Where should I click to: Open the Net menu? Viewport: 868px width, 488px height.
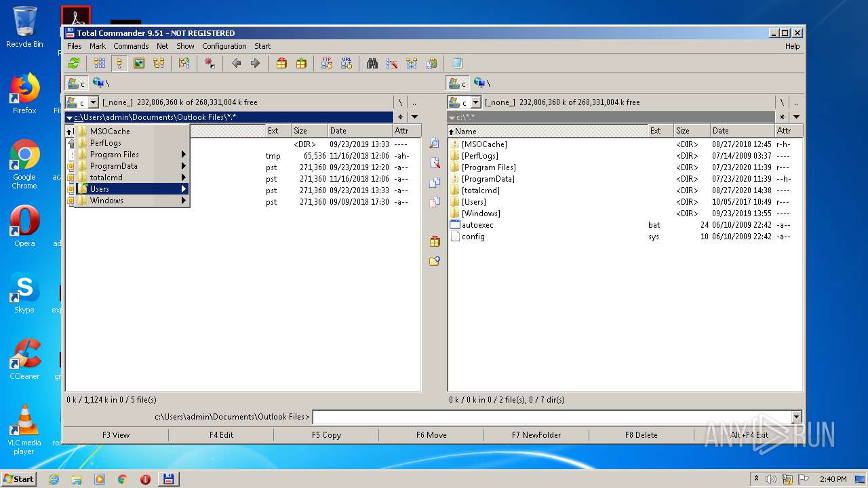coord(163,46)
